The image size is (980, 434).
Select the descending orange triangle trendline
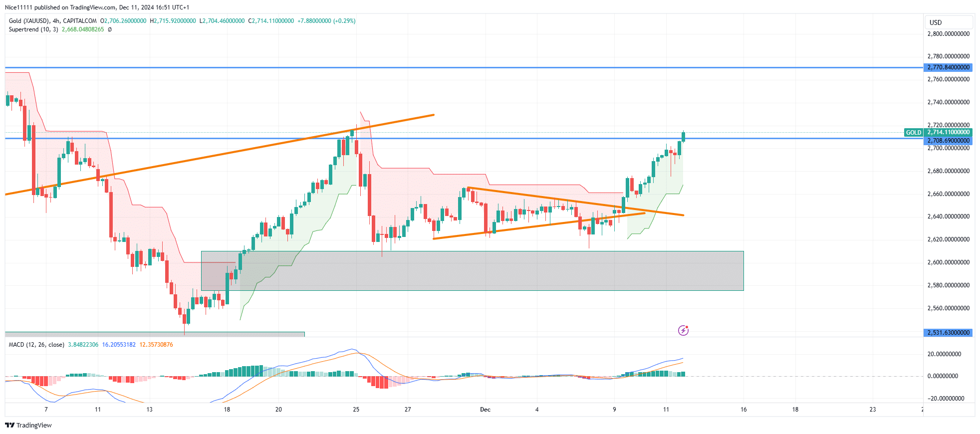[x=575, y=202]
